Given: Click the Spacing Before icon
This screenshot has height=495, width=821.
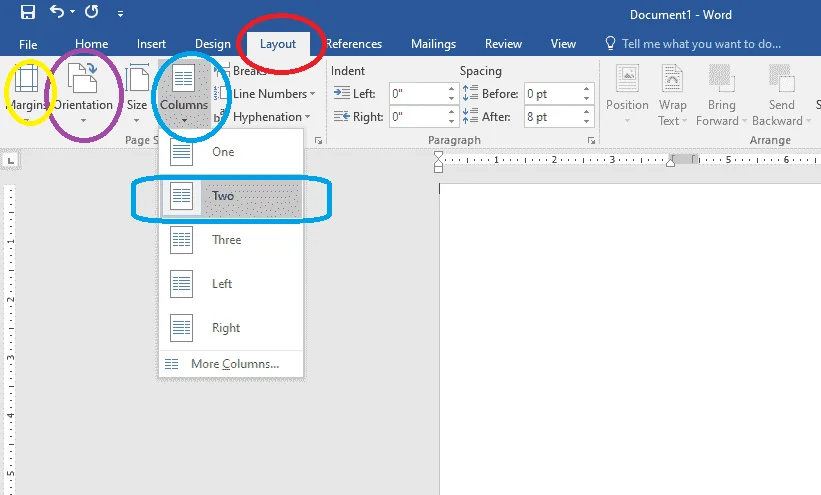Looking at the screenshot, I should point(470,93).
